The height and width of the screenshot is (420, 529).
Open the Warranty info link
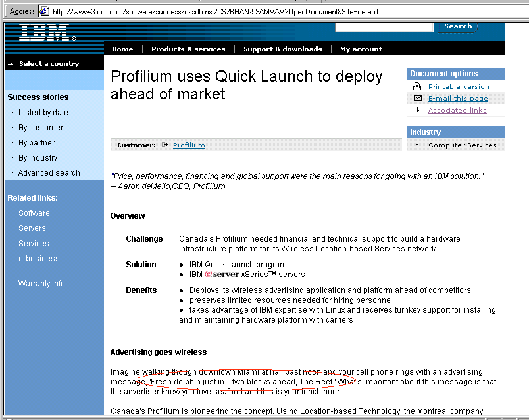tap(41, 284)
